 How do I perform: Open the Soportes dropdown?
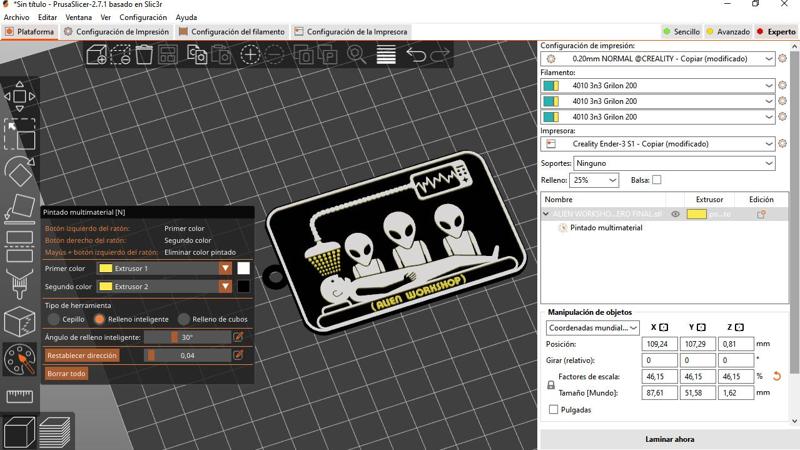point(675,163)
